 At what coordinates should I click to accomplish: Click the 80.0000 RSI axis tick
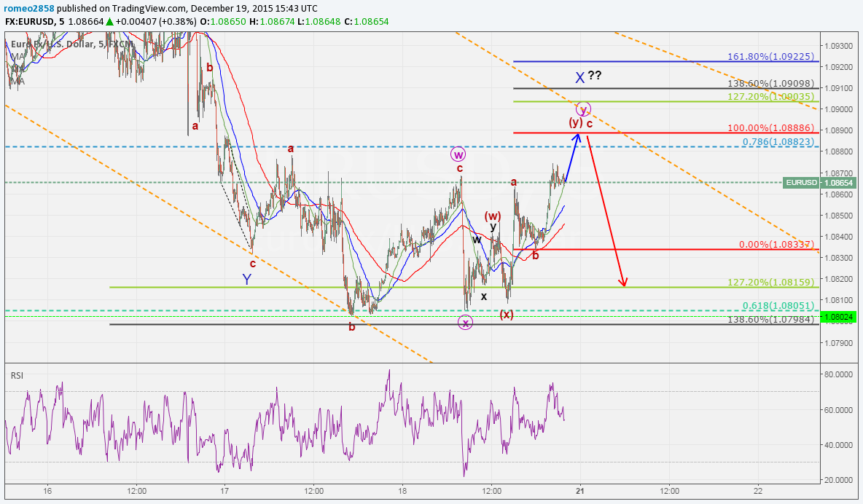click(838, 374)
